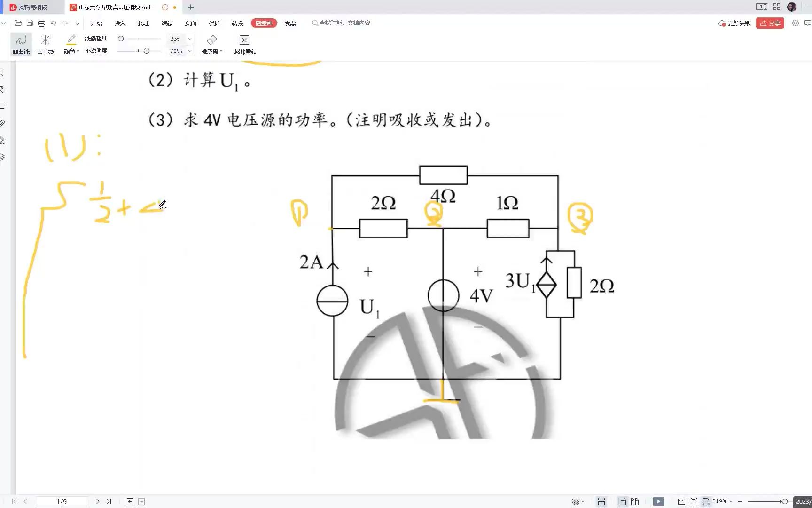Select the 画直线 straight line tool
812x508 pixels.
click(46, 45)
